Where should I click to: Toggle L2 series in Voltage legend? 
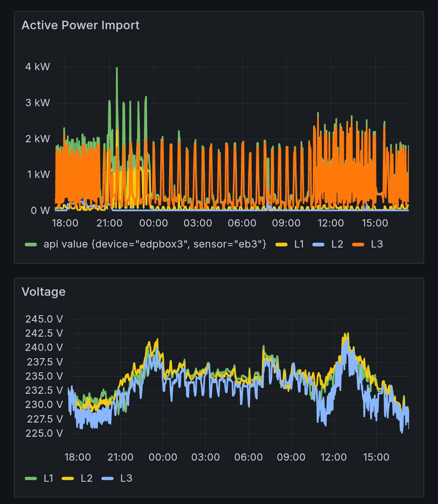coord(86,478)
